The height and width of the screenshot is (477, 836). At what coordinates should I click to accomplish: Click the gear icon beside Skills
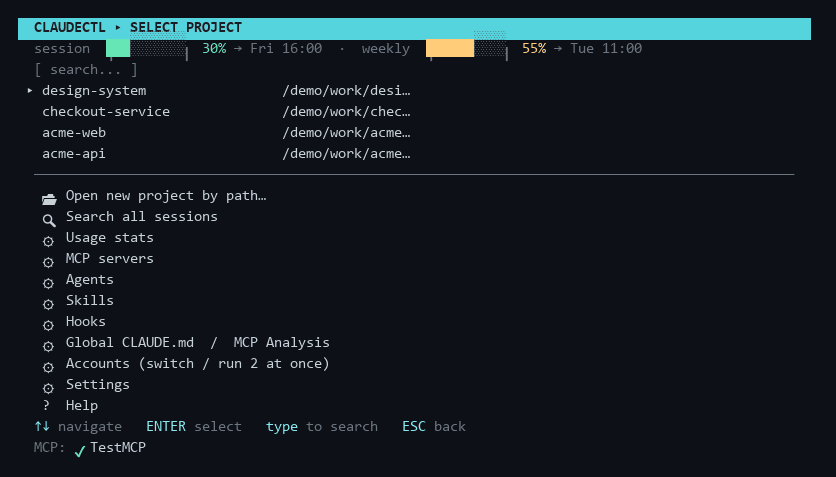tap(49, 304)
